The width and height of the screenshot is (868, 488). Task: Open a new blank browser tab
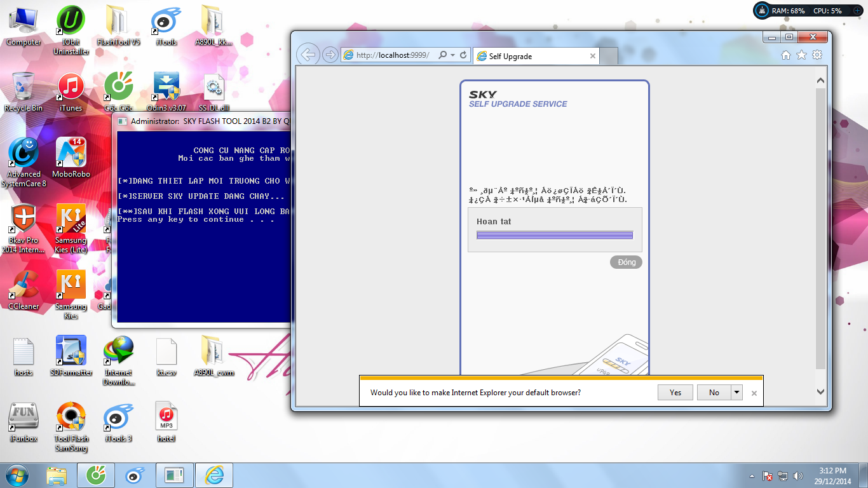point(609,56)
